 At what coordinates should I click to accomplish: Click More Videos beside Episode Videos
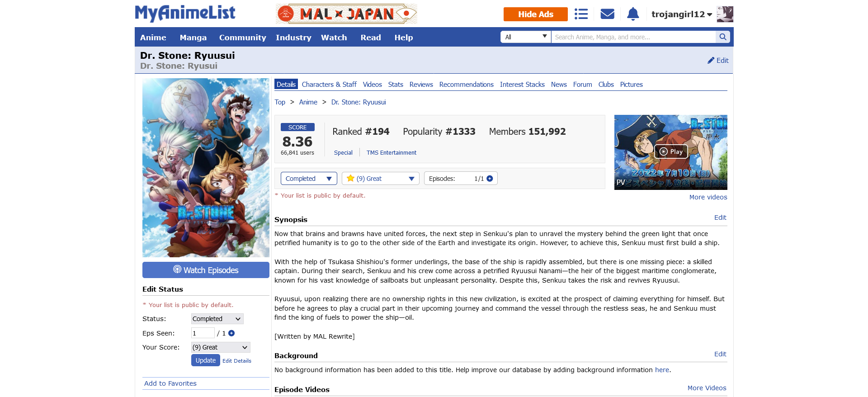click(707, 388)
